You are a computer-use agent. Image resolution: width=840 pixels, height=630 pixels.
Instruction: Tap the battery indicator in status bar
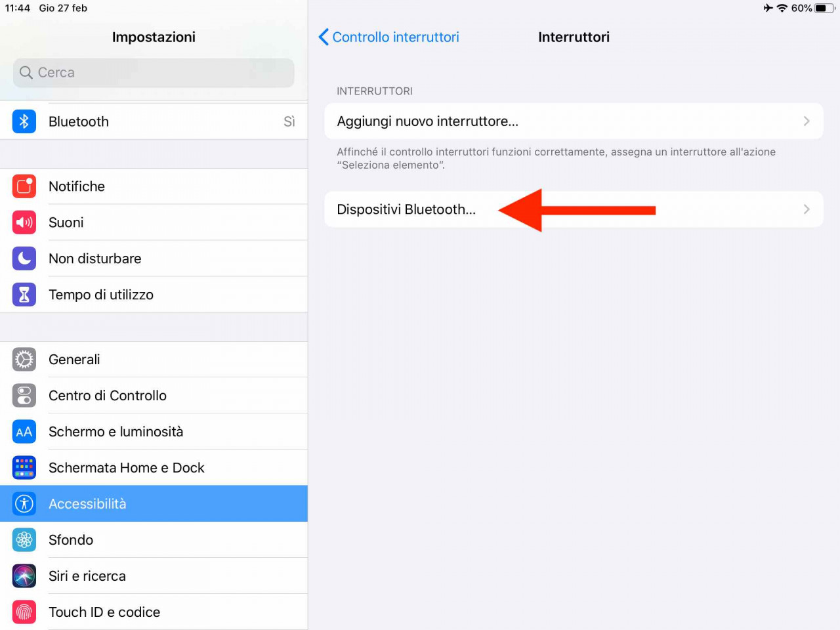point(826,8)
